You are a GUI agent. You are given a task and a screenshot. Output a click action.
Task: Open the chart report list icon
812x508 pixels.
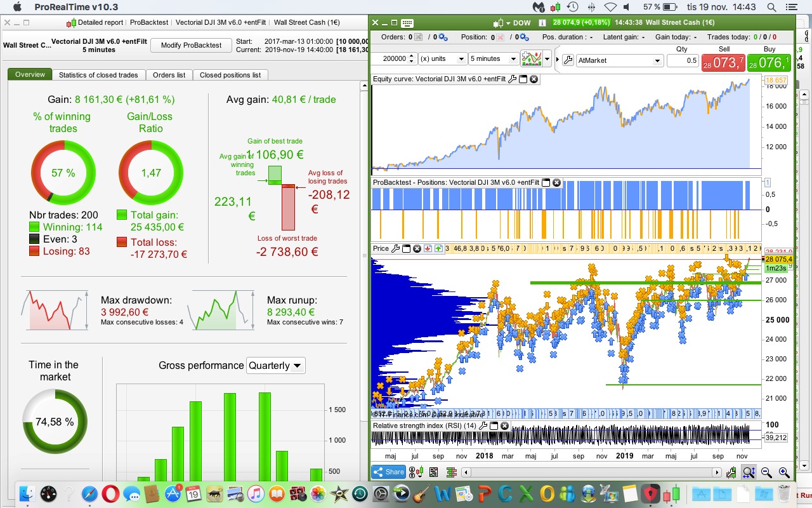pyautogui.click(x=434, y=472)
